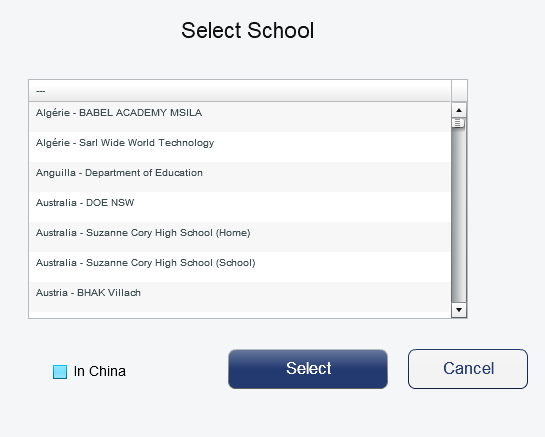
Task: Click the In China label text
Action: pos(99,371)
